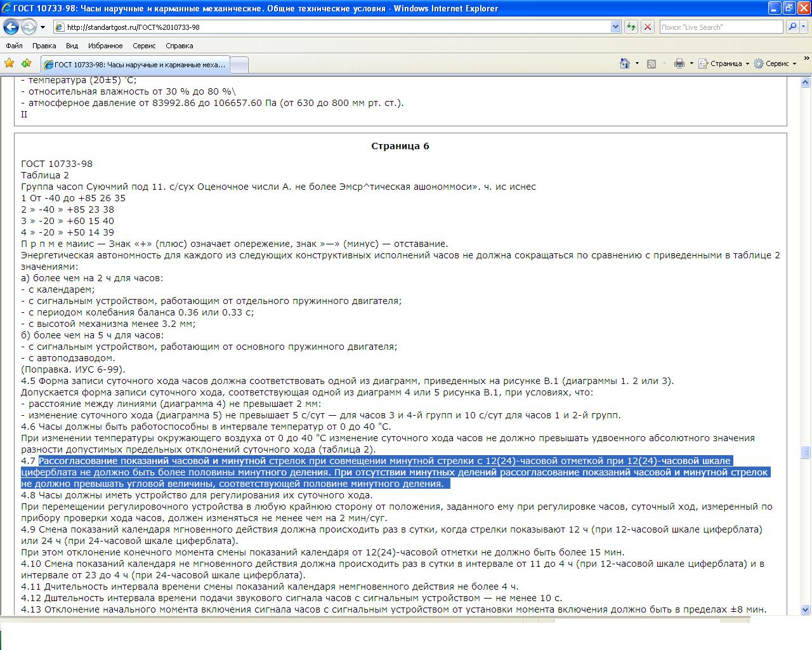
Task: Open the search provider dropdown arrow
Action: (804, 27)
